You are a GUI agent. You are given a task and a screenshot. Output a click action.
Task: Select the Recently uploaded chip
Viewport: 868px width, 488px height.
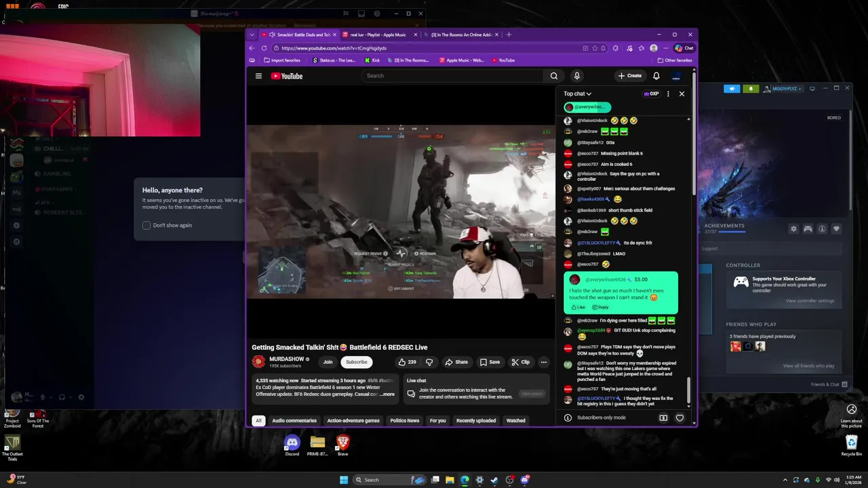pos(476,420)
